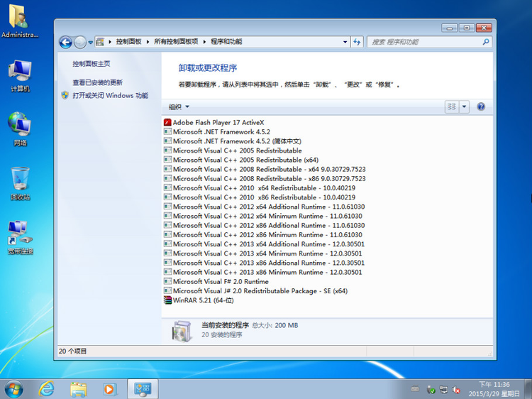Click the muted volume tray icon
Screen dimensions: 532x399
pos(456,390)
